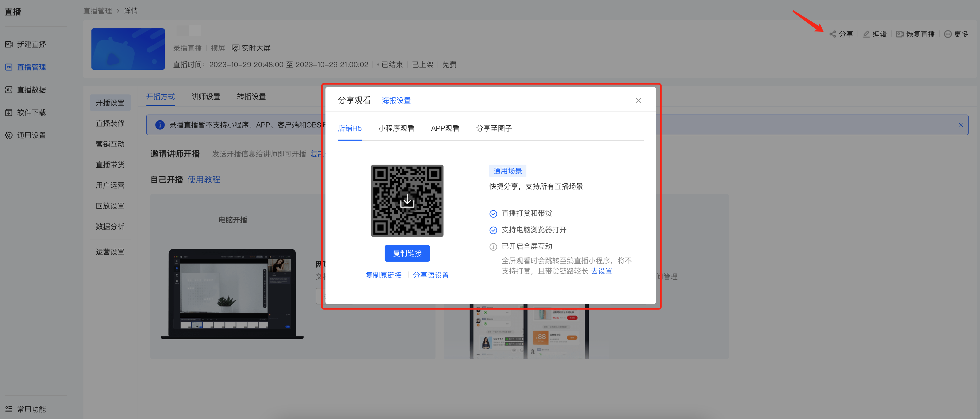The image size is (980, 419).
Task: Open 运营设置 in the settings menu
Action: pyautogui.click(x=110, y=252)
